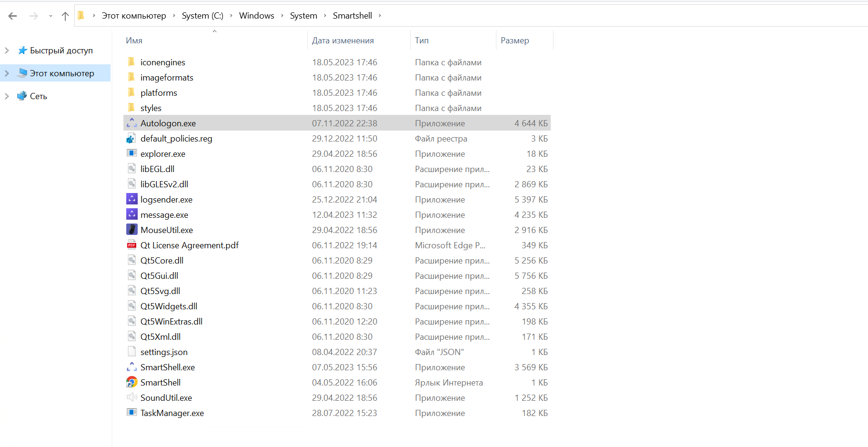Sort by Дата изменения column
Image resolution: width=868 pixels, height=447 pixels.
click(343, 41)
